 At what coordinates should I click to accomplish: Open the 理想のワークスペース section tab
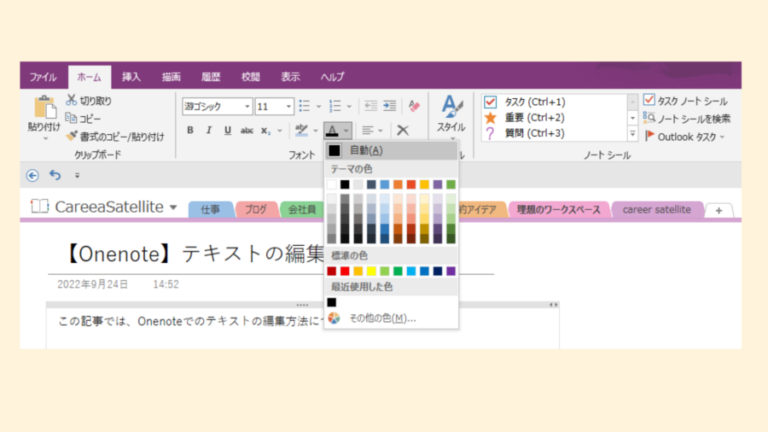point(559,210)
